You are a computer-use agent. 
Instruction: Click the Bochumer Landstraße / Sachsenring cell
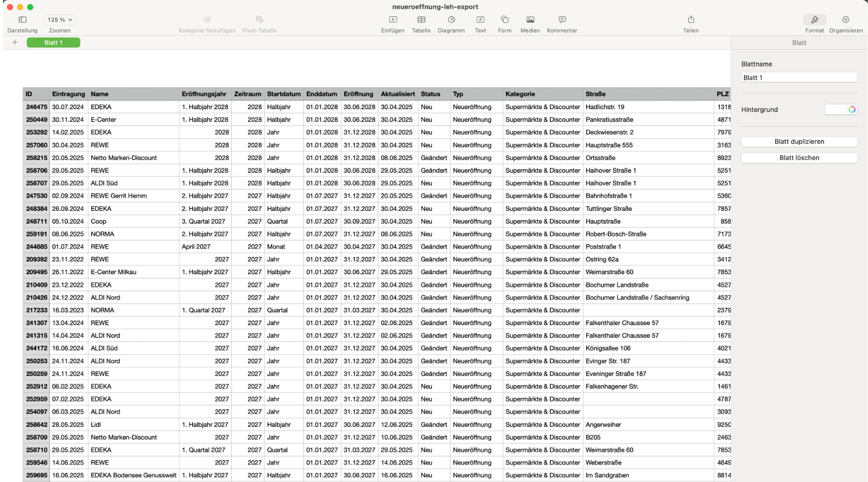click(648, 298)
